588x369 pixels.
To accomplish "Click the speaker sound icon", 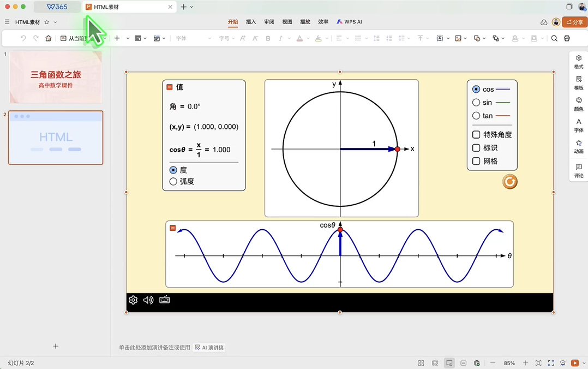I will (x=148, y=300).
